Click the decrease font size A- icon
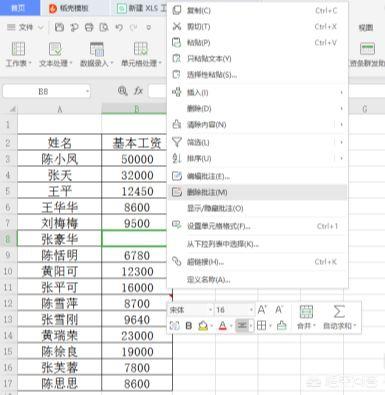Image resolution: width=385 pixels, height=395 pixels. click(279, 310)
